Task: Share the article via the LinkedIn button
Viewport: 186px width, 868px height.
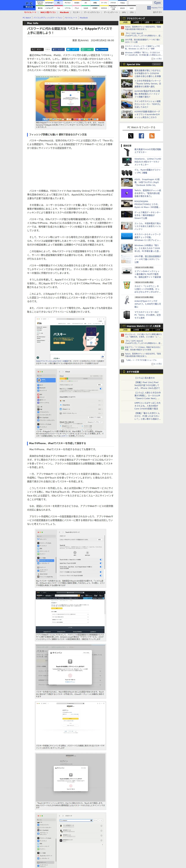Action: pos(102,49)
